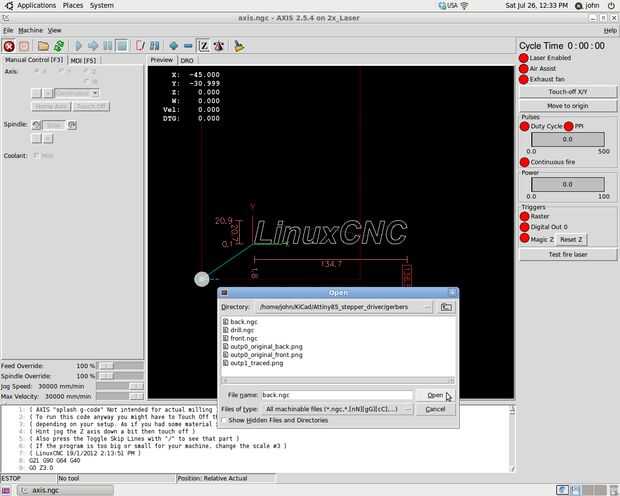Click the Power value slider

pos(567,185)
